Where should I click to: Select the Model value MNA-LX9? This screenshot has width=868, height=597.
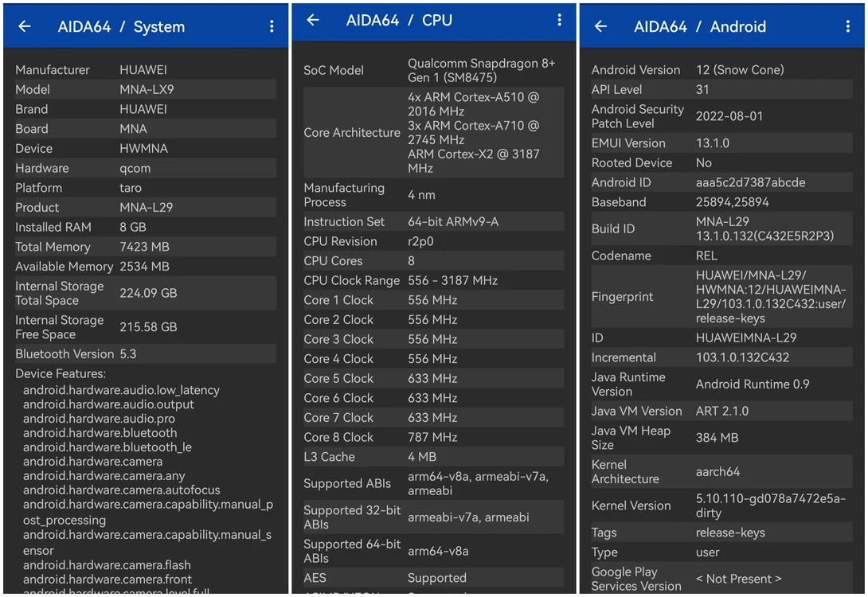coord(147,89)
